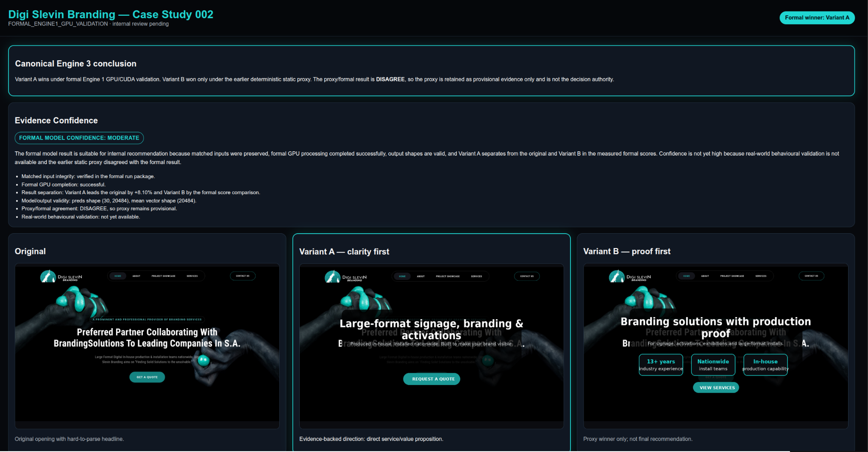Click Contact Us in Variant B preview
This screenshot has width=868, height=452.
pyautogui.click(x=811, y=276)
